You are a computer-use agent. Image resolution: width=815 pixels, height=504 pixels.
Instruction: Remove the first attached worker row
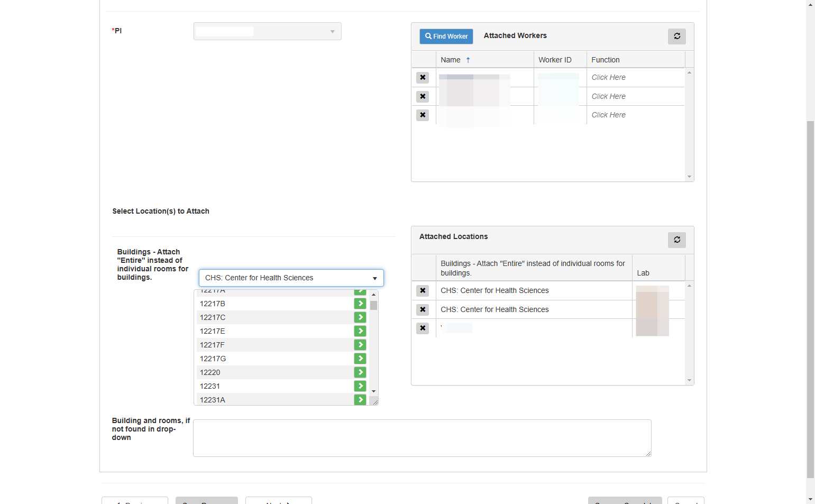[422, 78]
